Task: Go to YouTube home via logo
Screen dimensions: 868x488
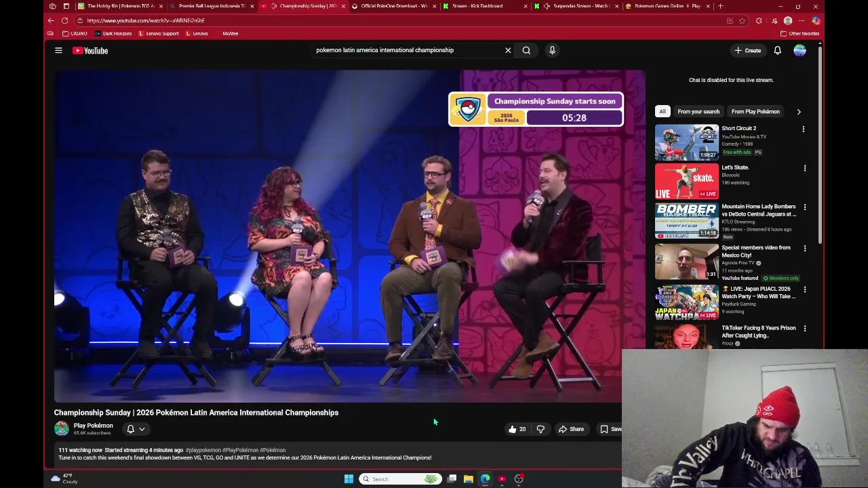Action: [90, 50]
